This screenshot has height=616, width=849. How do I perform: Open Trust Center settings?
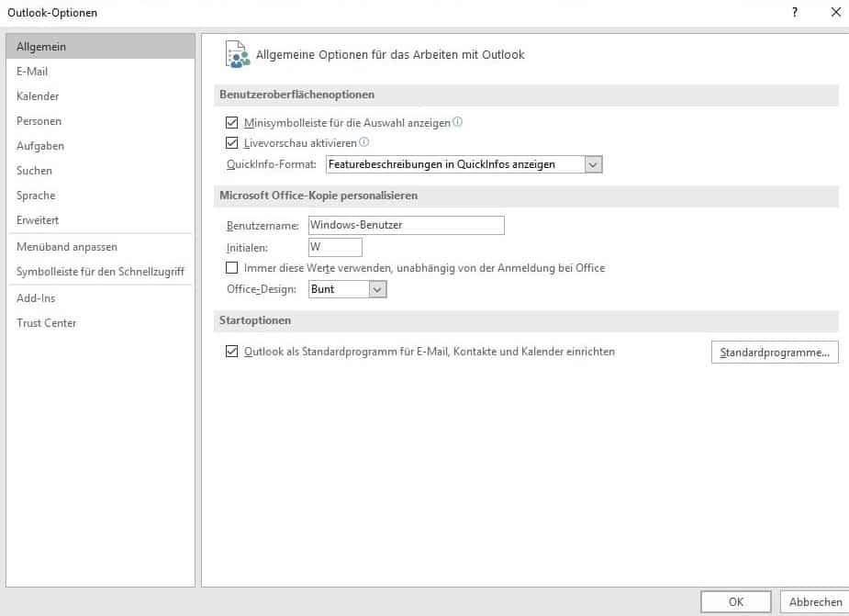101,323
